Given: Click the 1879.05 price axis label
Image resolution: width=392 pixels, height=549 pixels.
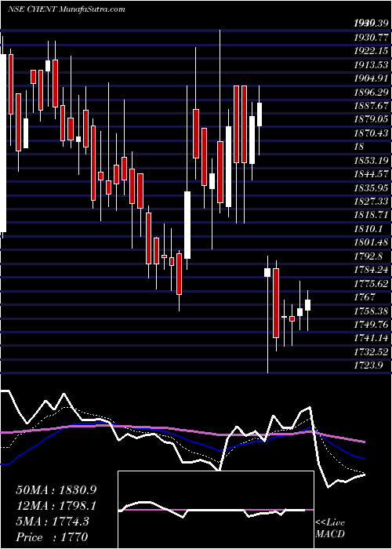Looking at the screenshot, I should 371,119.
